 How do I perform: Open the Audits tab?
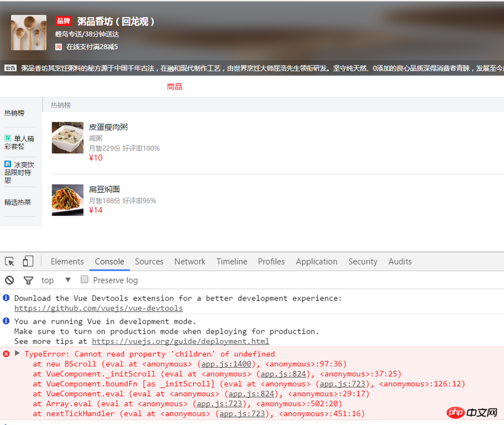[400, 261]
